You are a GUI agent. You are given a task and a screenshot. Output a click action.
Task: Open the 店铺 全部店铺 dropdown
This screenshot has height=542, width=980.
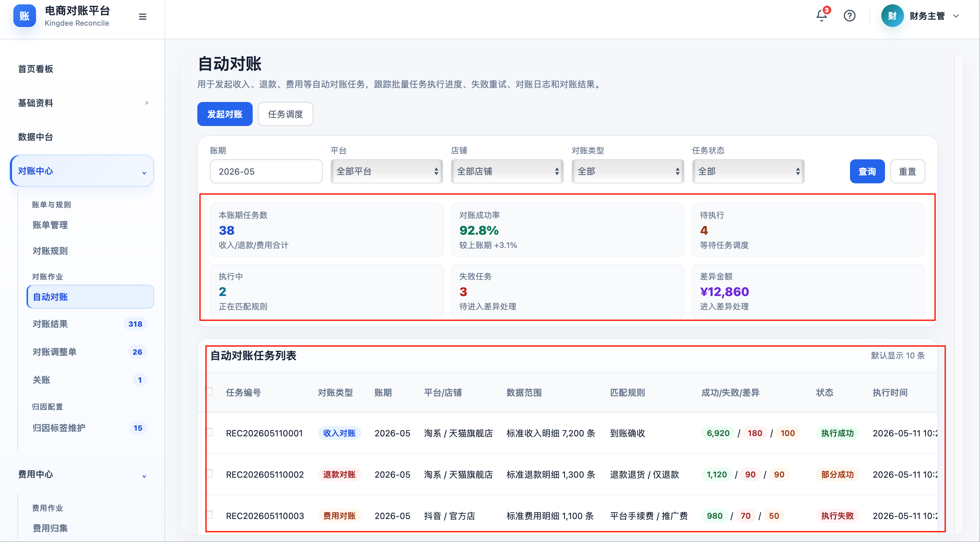[x=507, y=171]
